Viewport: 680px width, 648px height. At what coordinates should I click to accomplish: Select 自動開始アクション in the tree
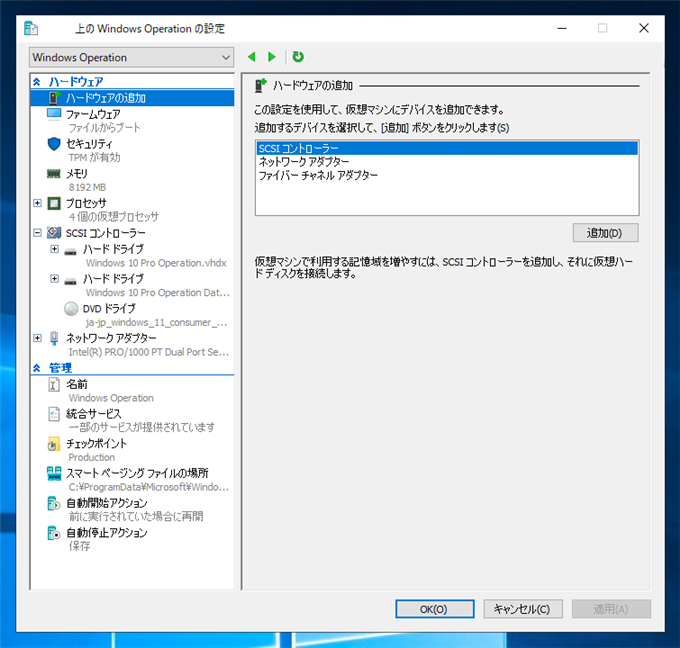coord(107,503)
